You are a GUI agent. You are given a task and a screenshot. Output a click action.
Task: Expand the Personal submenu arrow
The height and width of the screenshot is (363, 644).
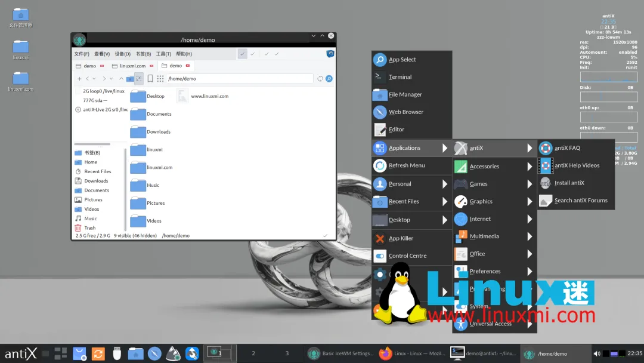tap(445, 184)
